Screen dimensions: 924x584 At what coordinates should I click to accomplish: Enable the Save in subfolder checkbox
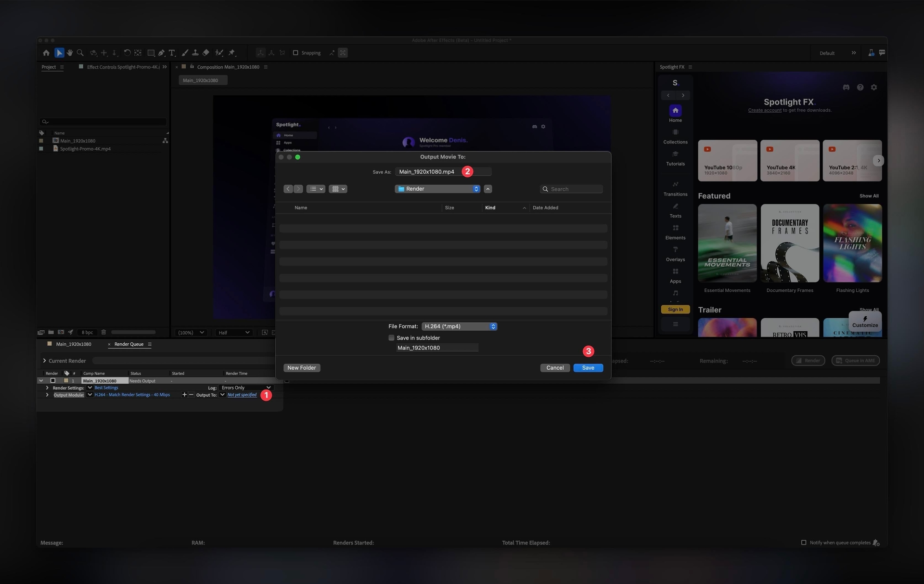pyautogui.click(x=391, y=337)
